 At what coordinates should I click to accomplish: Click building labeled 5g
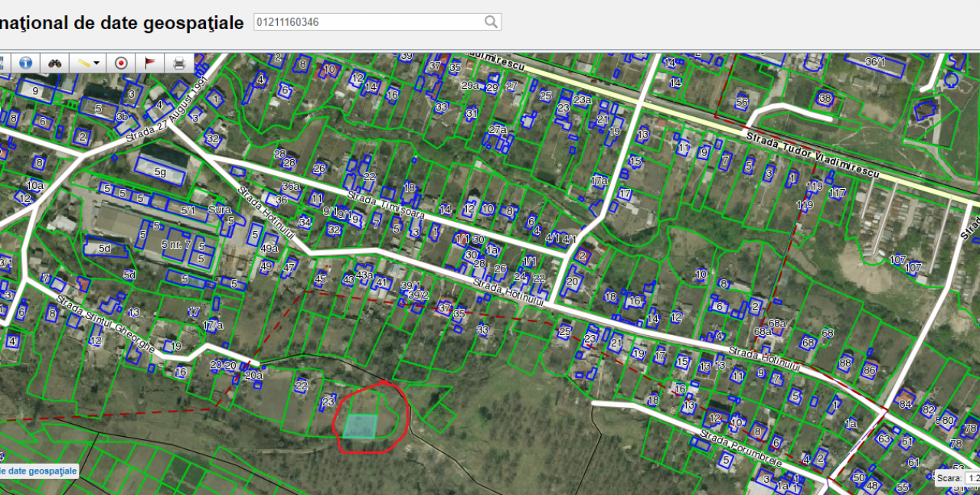tap(159, 172)
